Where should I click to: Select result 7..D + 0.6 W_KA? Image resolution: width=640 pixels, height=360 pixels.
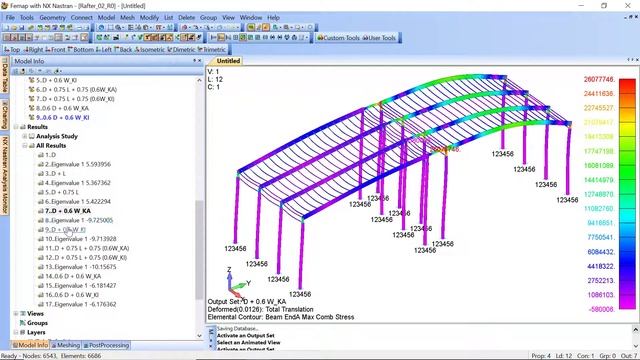click(x=68, y=211)
